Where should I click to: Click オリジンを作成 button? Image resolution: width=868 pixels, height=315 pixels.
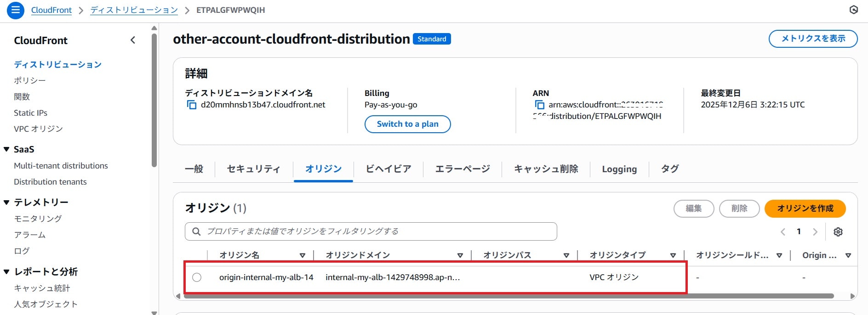pos(805,208)
